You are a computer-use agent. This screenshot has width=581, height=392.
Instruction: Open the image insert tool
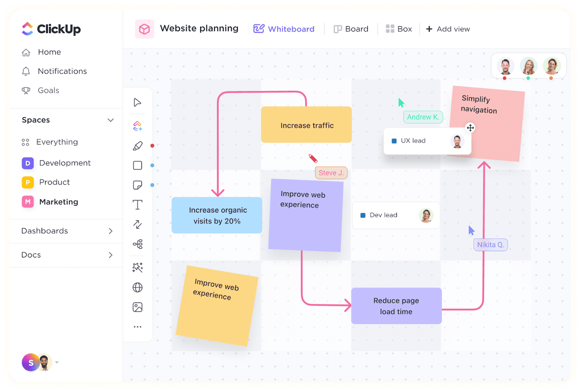tap(137, 307)
